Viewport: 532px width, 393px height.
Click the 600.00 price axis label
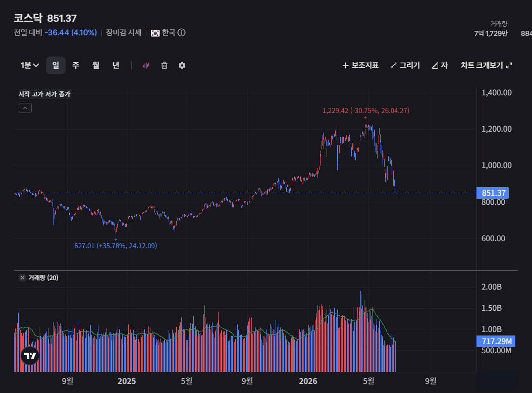point(493,239)
